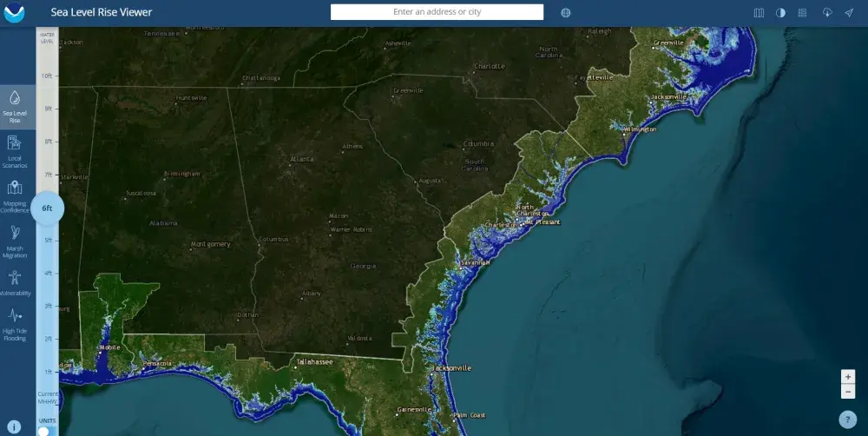This screenshot has height=436, width=868.
Task: Select the Vulnerability tab
Action: pyautogui.click(x=15, y=284)
